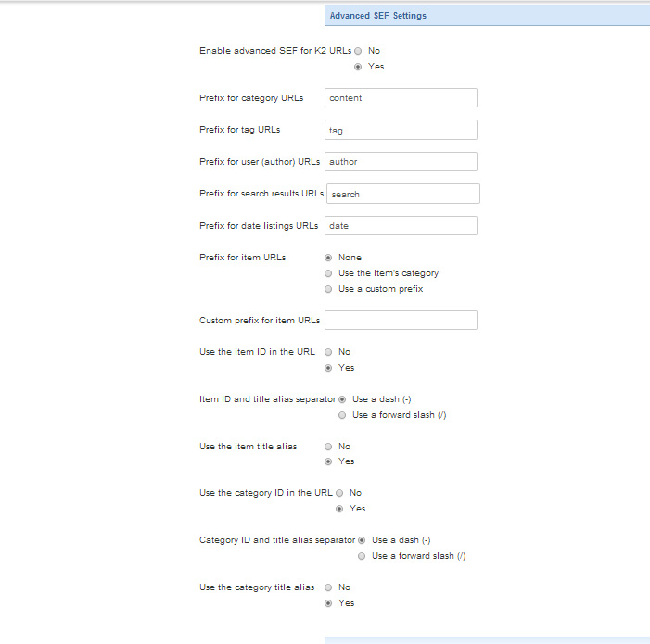Viewport: 650px width, 644px height.
Task: Click the 'Use the item title alias' label
Action: (248, 447)
